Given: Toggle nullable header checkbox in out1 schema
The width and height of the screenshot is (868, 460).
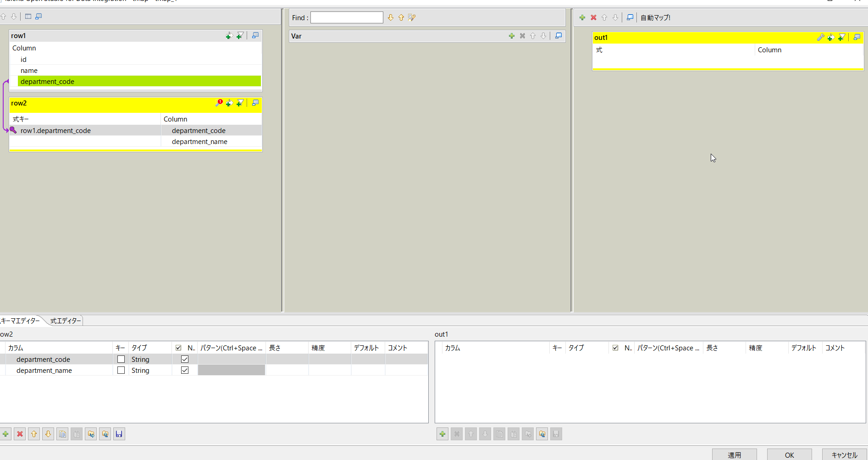Looking at the screenshot, I should click(615, 348).
